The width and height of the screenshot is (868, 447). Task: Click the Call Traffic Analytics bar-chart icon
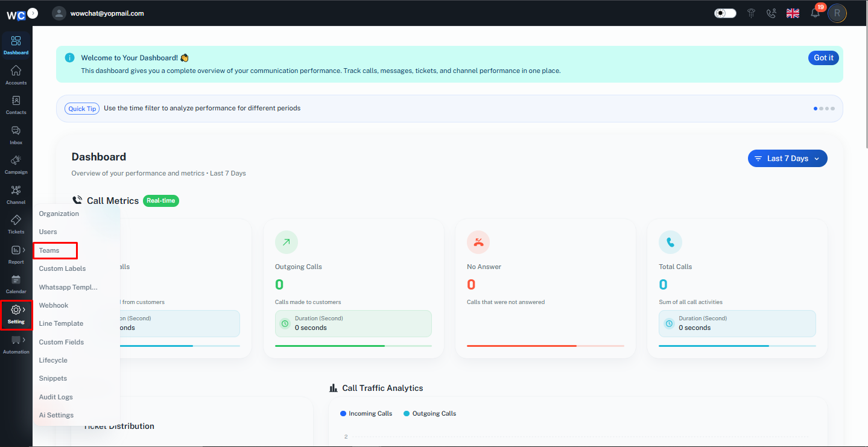(334, 388)
